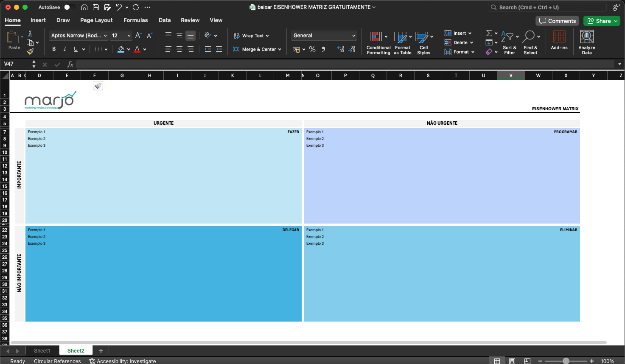Screen dimensions: 625x364
Task: Open Format as Table gallery
Action: [x=403, y=43]
